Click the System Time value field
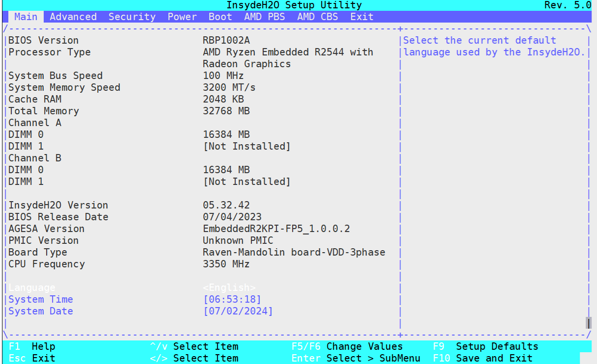Viewport: 597px width, 364px height. [x=232, y=299]
